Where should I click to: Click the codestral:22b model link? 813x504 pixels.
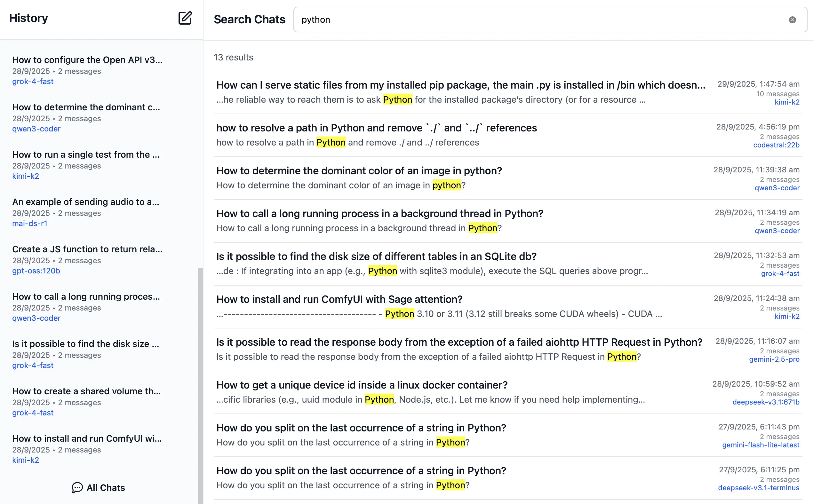[x=776, y=145]
